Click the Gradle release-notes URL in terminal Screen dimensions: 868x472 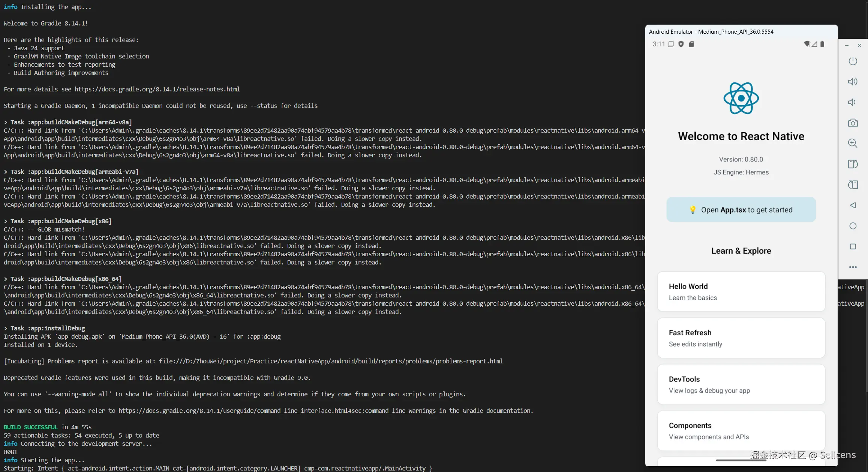157,89
